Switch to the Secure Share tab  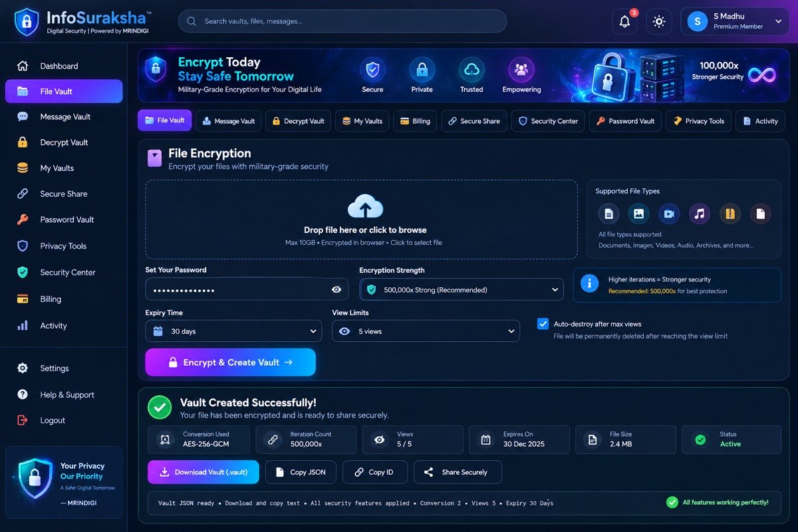[474, 121]
